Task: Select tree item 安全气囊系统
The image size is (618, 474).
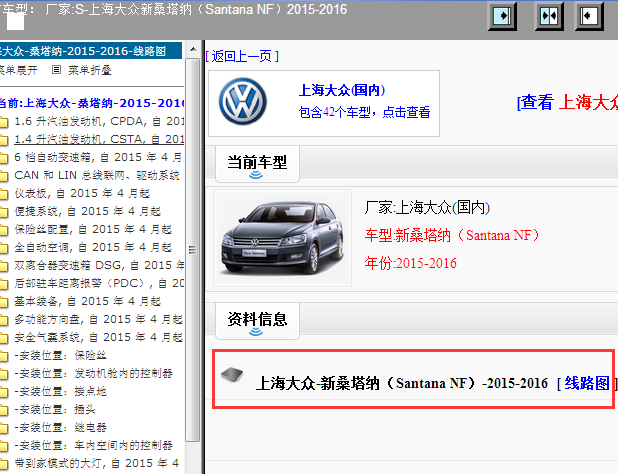Action: point(99,337)
